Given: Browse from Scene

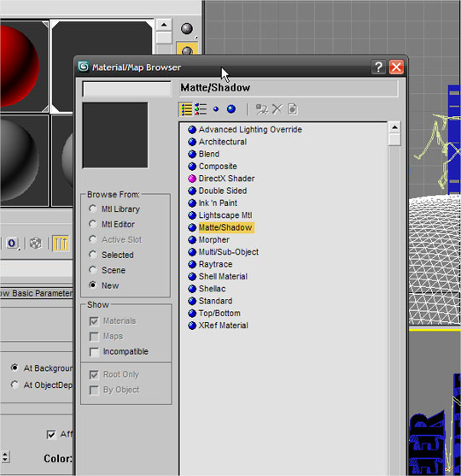Looking at the screenshot, I should [x=92, y=270].
